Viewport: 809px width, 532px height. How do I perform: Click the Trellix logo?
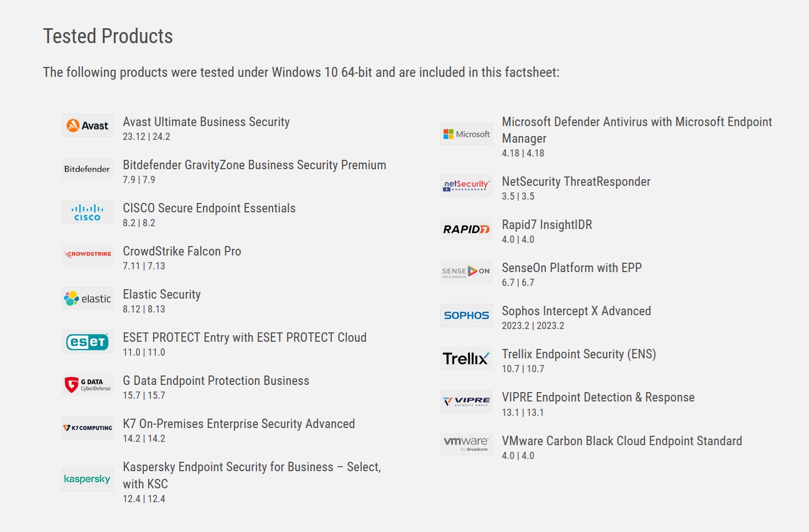[466, 358]
